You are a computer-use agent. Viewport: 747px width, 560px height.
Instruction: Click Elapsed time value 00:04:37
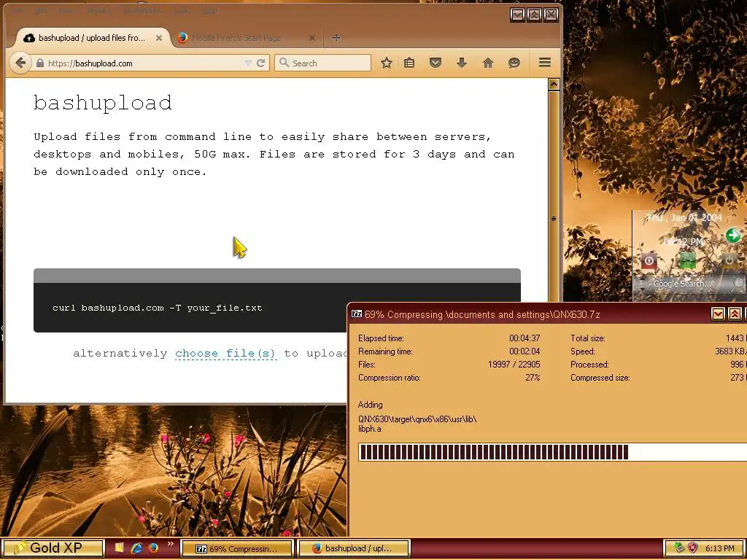(x=525, y=338)
